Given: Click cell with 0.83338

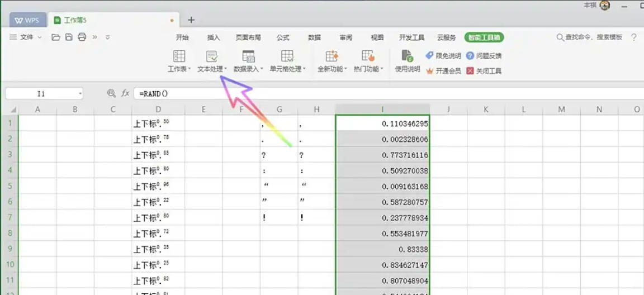Looking at the screenshot, I should coord(382,249).
